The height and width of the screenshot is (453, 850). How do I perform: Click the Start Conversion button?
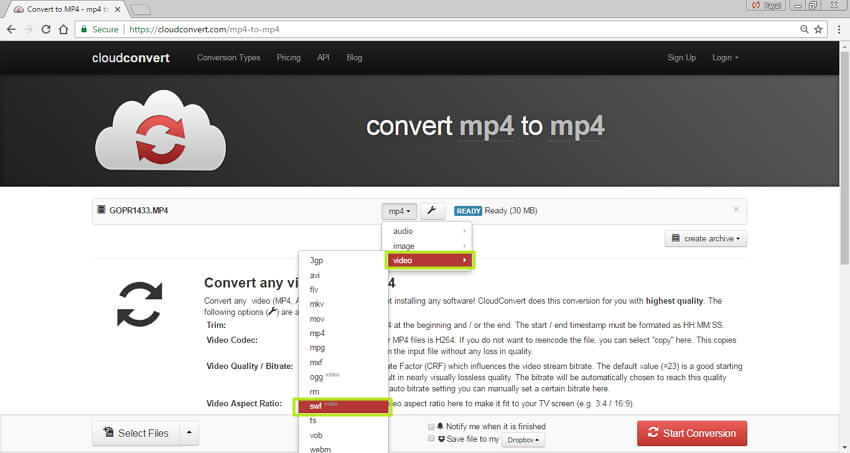pyautogui.click(x=692, y=433)
